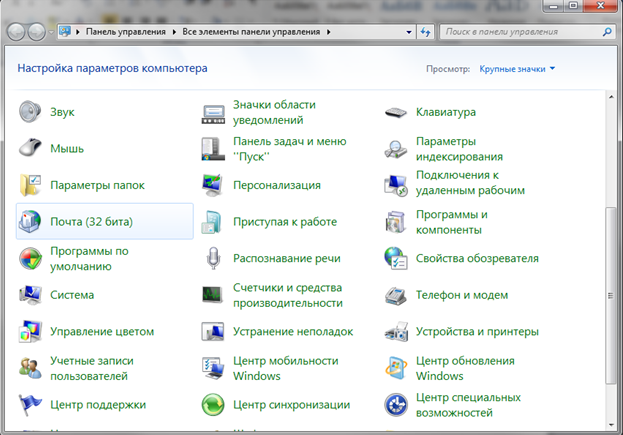Open the Центр синхронизации green icon
Screen dimensions: 623x435
(x=214, y=404)
